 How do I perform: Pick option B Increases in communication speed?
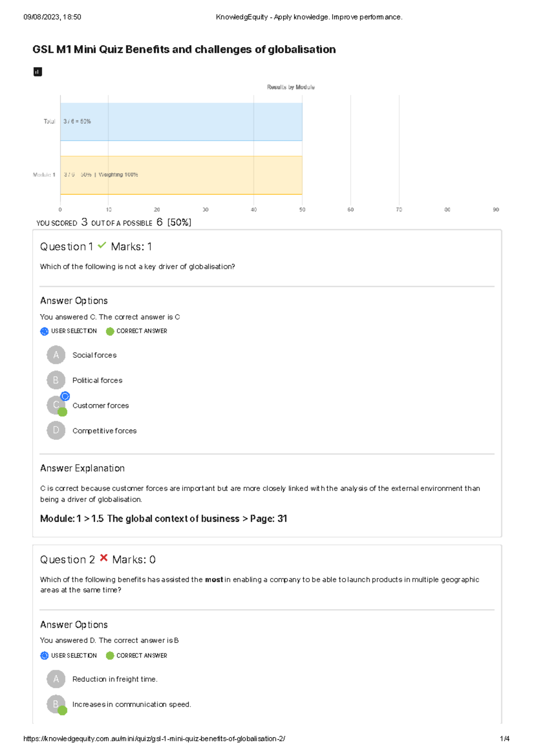click(x=56, y=704)
